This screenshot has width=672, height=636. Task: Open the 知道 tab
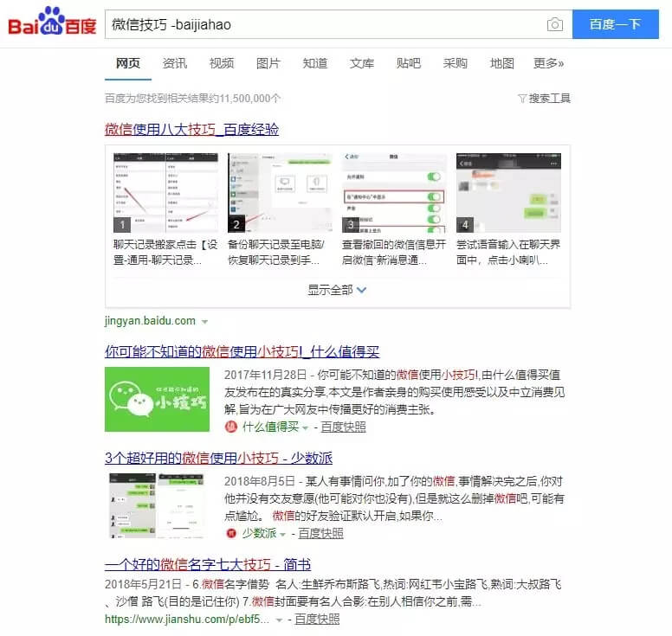point(315,63)
